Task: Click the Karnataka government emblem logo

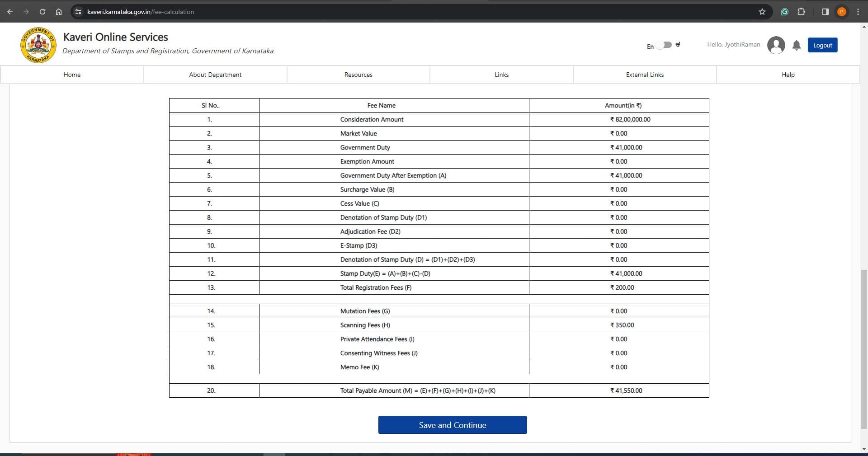Action: pos(38,45)
